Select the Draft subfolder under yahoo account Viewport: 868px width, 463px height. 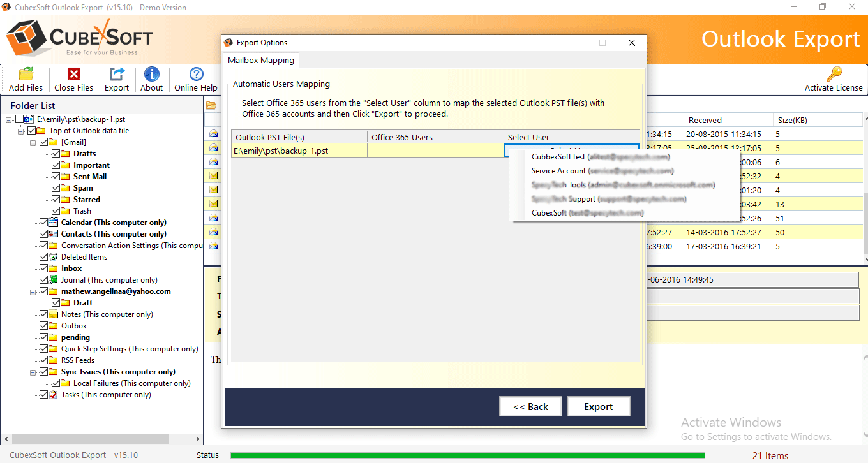(83, 303)
